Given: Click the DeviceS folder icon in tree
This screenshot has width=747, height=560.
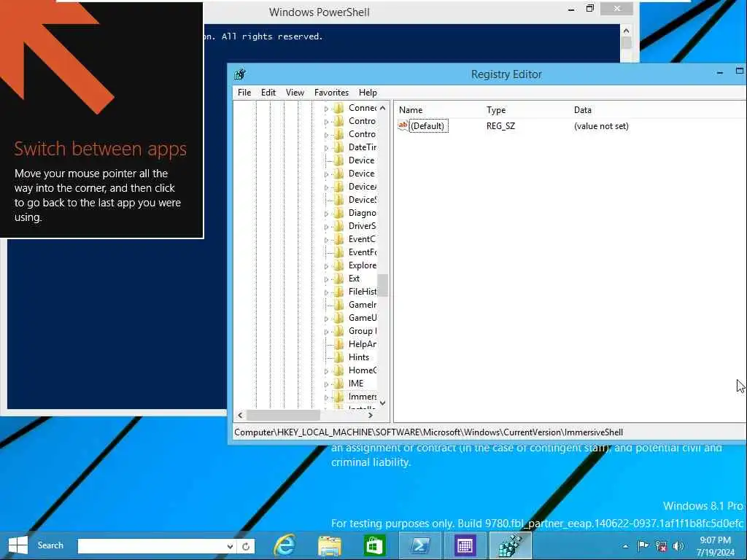Looking at the screenshot, I should pyautogui.click(x=338, y=200).
